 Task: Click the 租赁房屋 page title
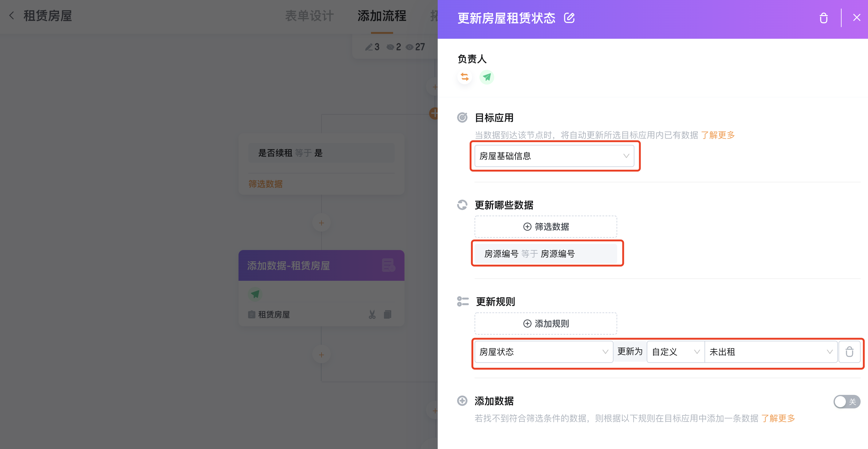[x=48, y=16]
